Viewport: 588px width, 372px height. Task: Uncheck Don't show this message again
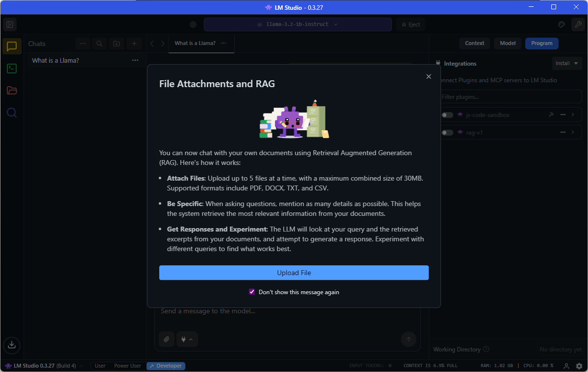click(252, 292)
